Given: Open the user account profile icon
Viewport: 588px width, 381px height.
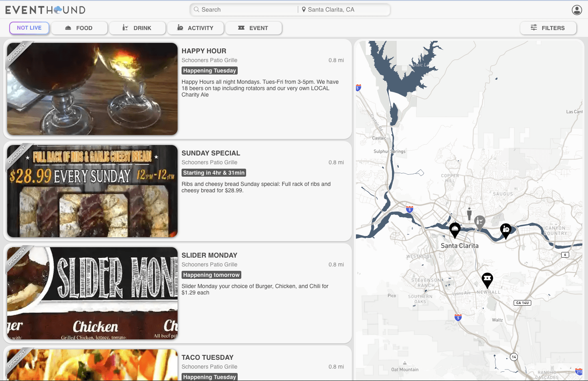Looking at the screenshot, I should coord(577,10).
